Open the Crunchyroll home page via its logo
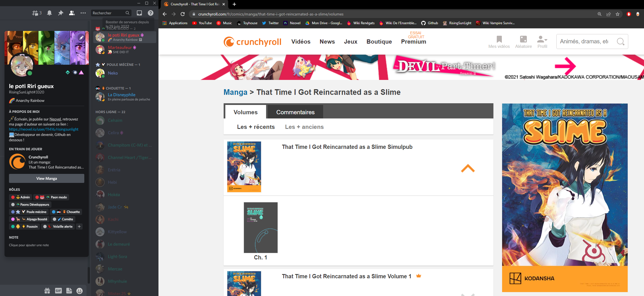The height and width of the screenshot is (296, 644). click(x=252, y=41)
